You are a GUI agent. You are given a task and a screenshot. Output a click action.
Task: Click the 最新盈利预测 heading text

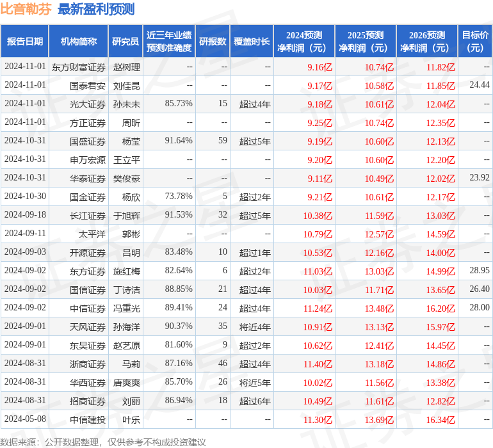click(x=96, y=9)
